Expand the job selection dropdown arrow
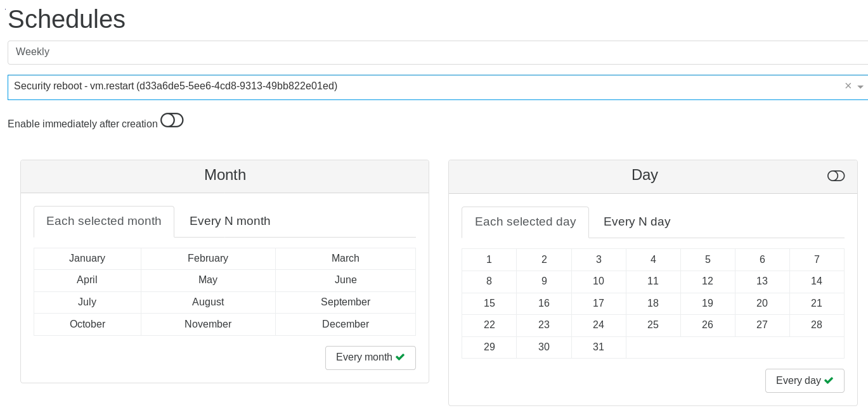The image size is (868, 408). pos(860,87)
